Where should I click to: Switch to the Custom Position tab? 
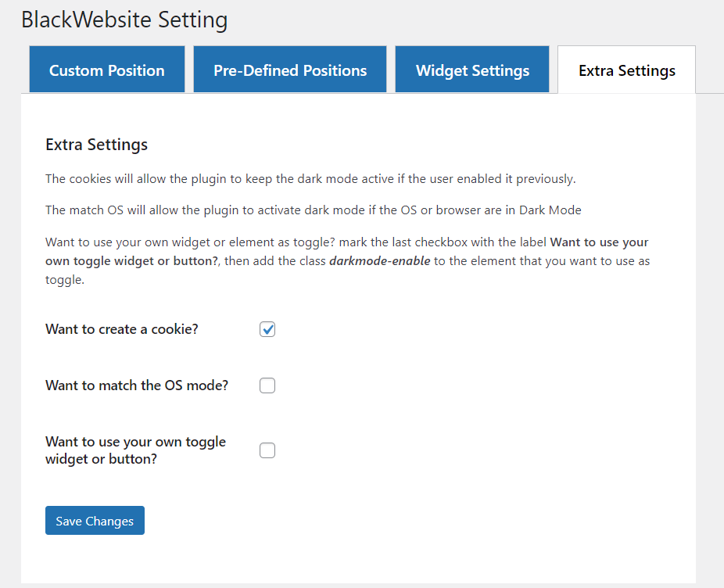[106, 70]
